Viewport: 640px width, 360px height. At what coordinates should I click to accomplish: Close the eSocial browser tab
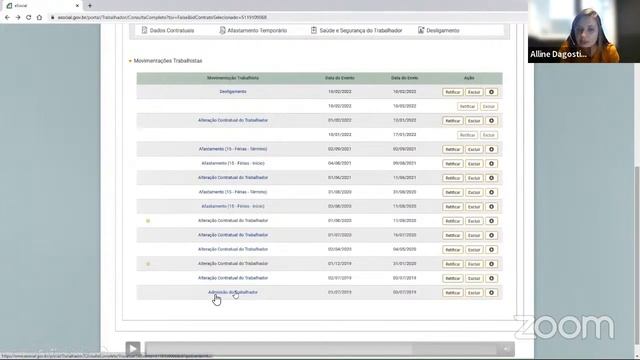pos(77,6)
